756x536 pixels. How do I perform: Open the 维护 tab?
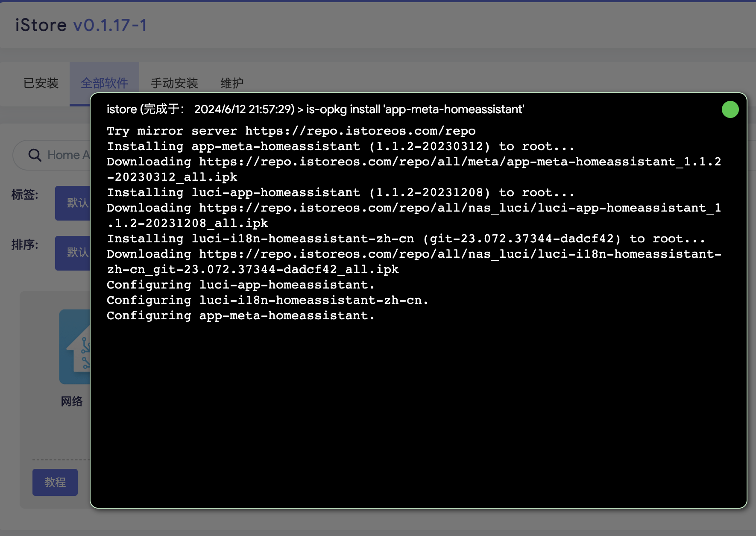point(232,83)
